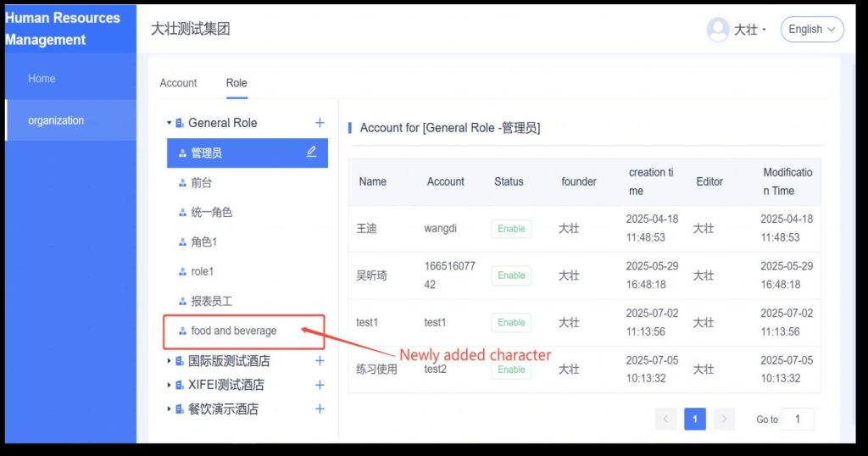Click page number 1 button
The image size is (868, 456).
click(x=695, y=419)
